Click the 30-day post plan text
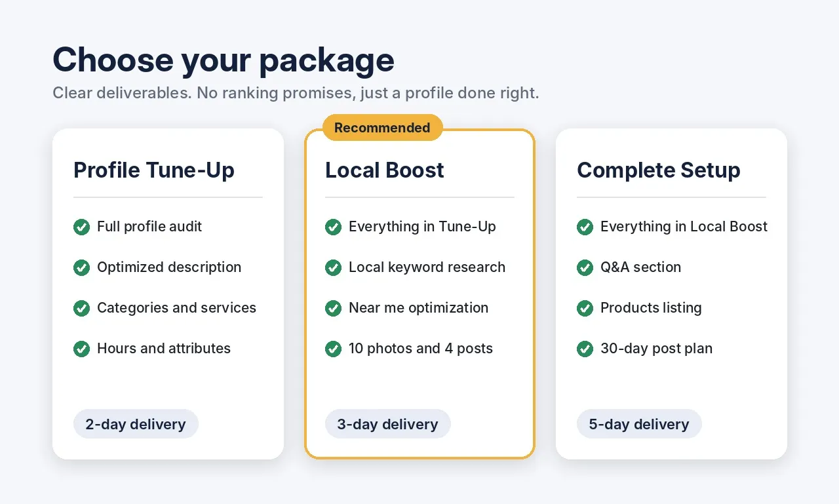The width and height of the screenshot is (839, 504). tap(656, 349)
